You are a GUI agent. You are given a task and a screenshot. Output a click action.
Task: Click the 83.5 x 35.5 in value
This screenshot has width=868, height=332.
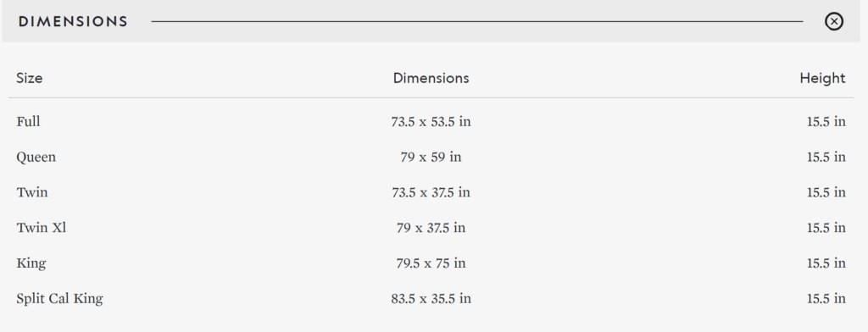click(x=431, y=298)
